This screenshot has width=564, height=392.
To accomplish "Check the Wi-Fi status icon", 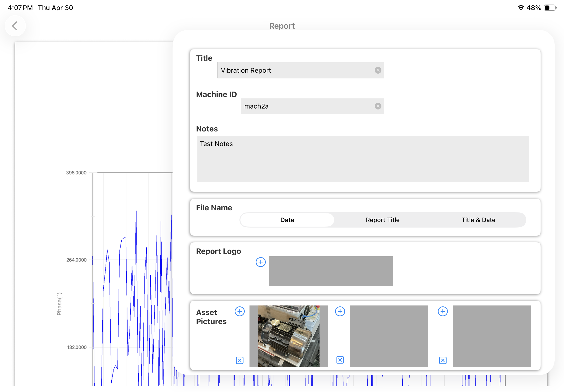I will point(521,8).
